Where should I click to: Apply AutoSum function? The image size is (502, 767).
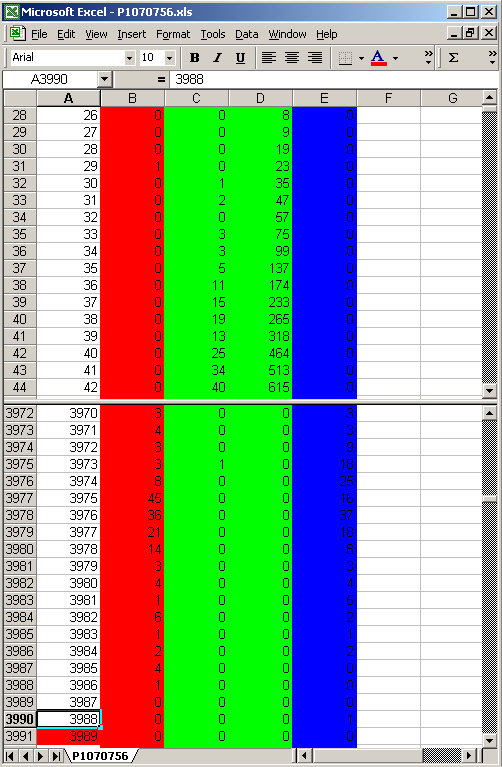454,58
